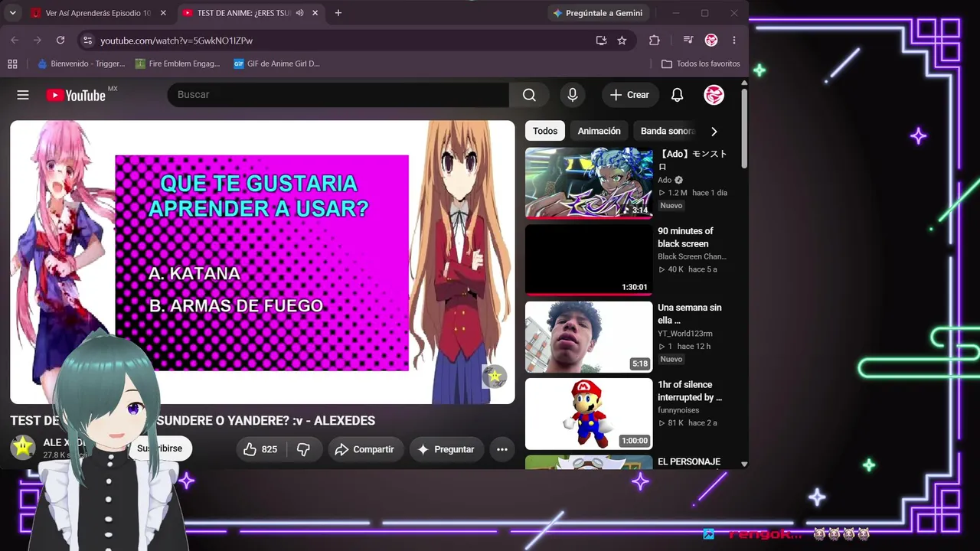Show more category chips with the arrow

click(714, 131)
